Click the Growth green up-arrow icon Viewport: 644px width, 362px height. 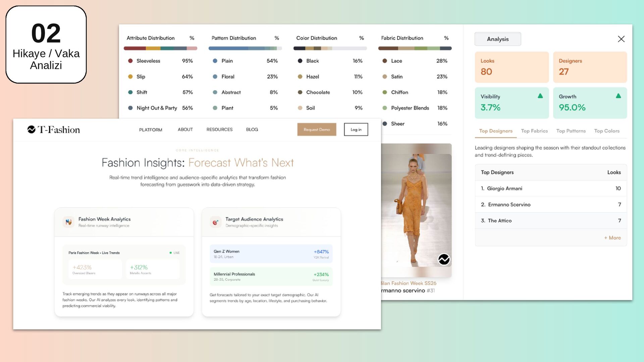[x=618, y=96]
